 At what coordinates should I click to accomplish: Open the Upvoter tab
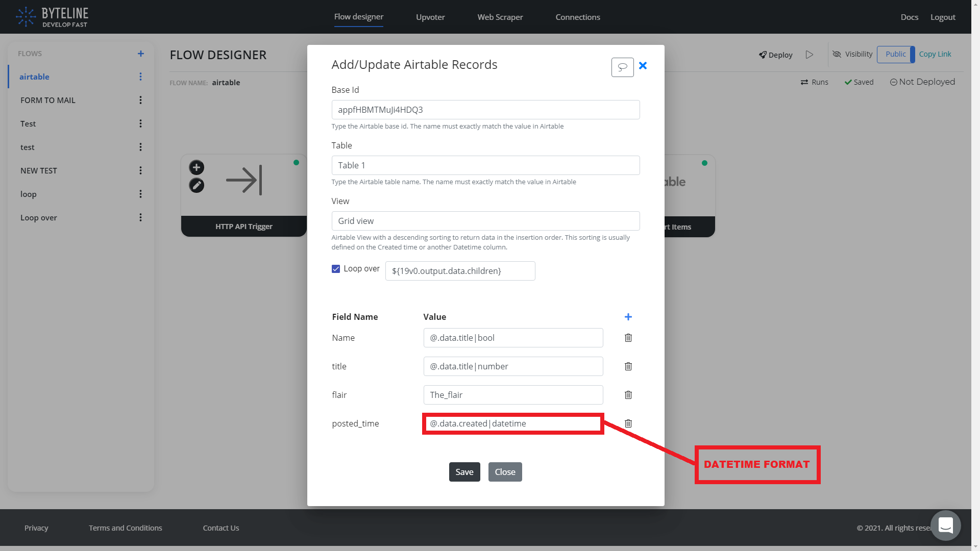[x=430, y=17]
